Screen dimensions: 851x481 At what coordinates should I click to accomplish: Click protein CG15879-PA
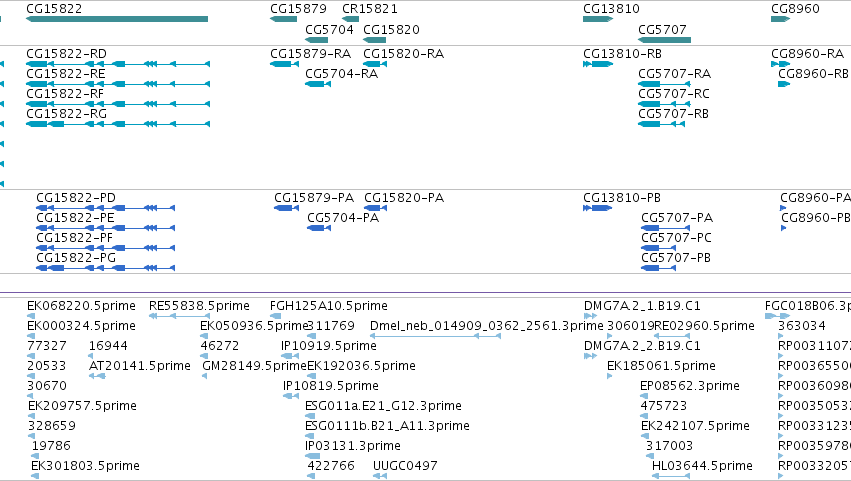(287, 208)
